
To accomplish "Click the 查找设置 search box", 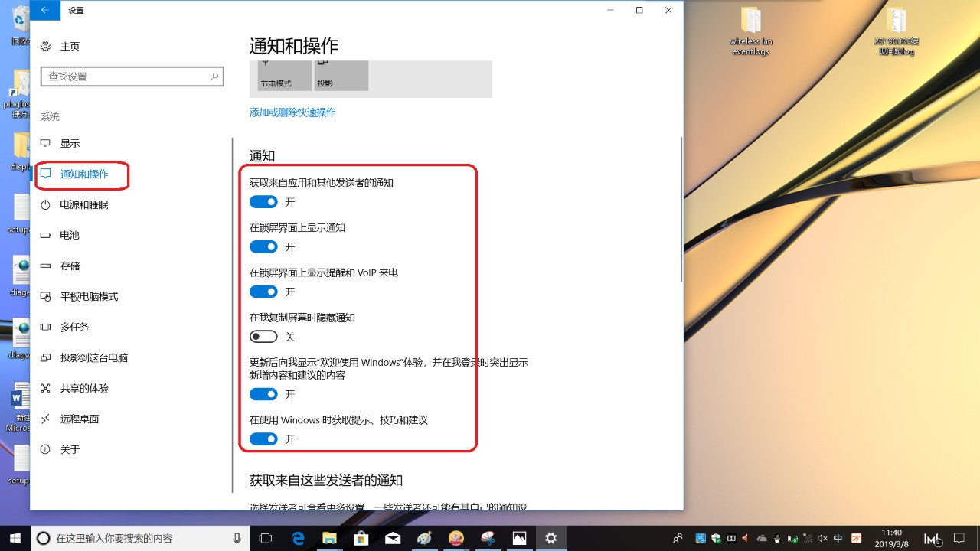I will (x=126, y=77).
